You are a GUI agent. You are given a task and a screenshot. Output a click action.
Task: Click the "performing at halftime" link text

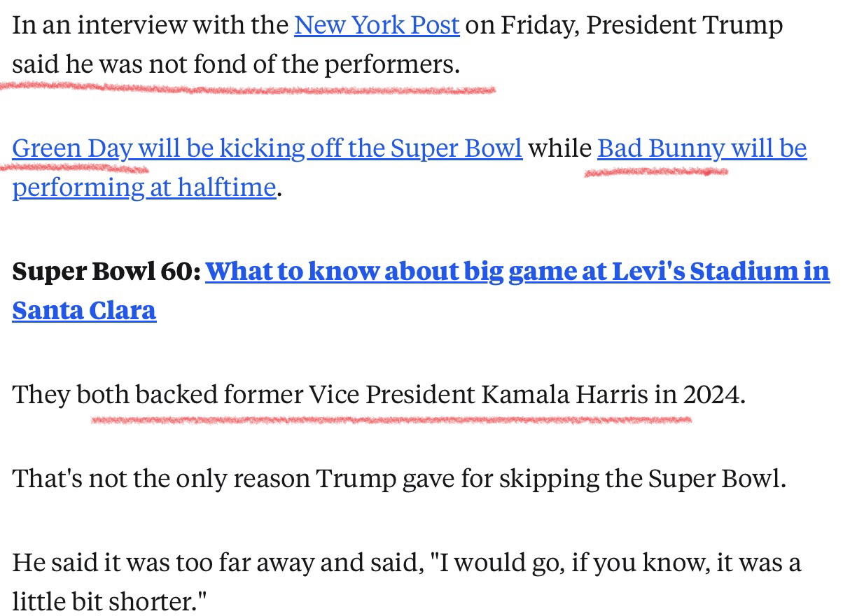(x=144, y=188)
